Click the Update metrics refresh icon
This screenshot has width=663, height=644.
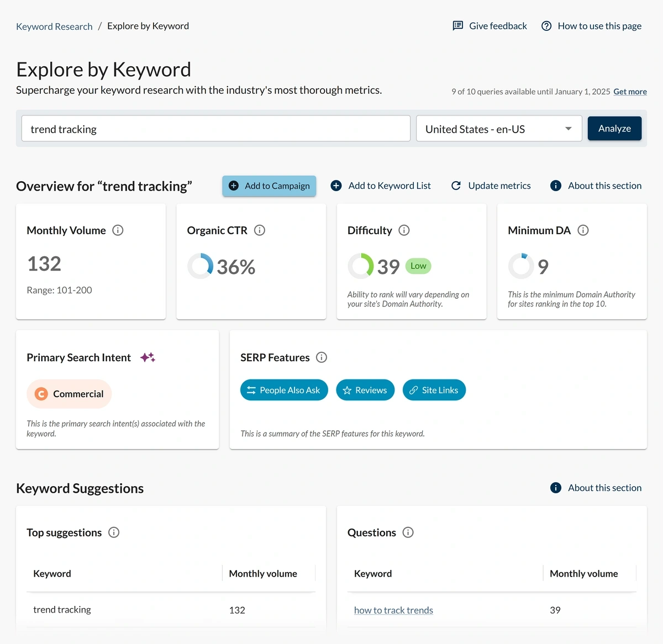pyautogui.click(x=456, y=186)
